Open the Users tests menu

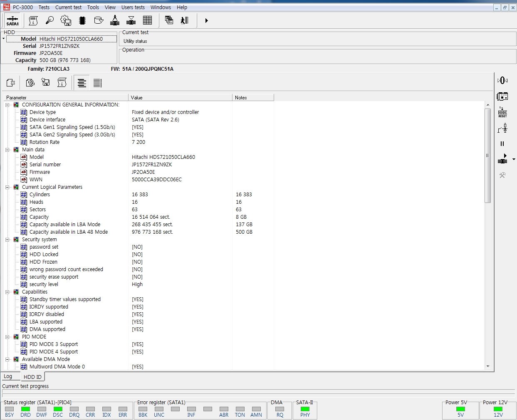click(x=133, y=7)
